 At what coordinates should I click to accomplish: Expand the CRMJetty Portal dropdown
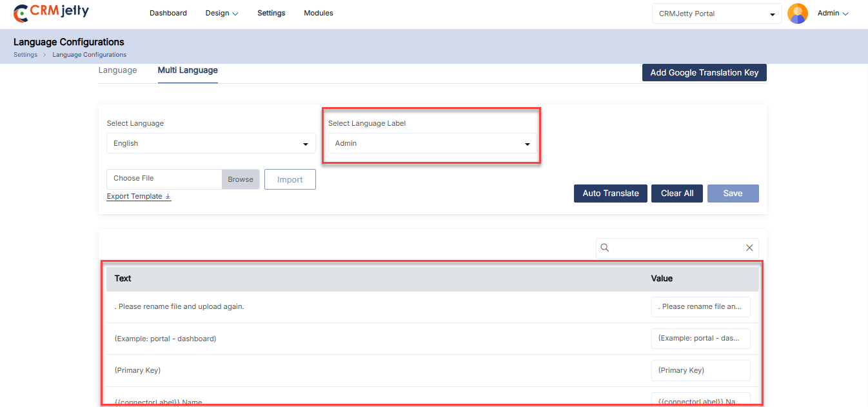[x=716, y=14]
